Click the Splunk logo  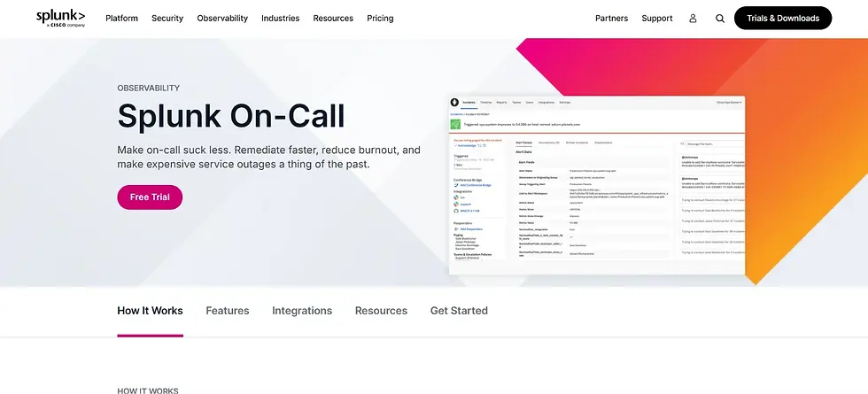pyautogui.click(x=61, y=19)
